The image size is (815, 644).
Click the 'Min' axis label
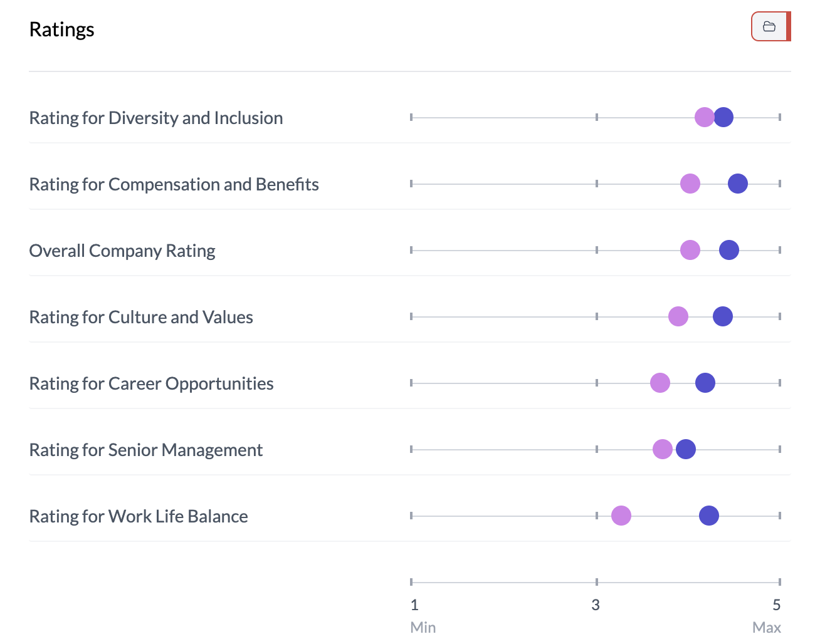click(x=423, y=627)
